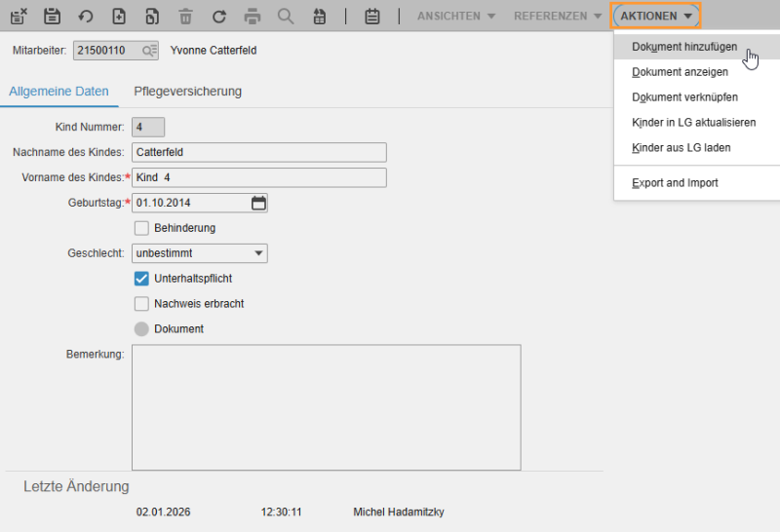Click the Undo arrow icon
This screenshot has height=532, width=780.
click(85, 17)
